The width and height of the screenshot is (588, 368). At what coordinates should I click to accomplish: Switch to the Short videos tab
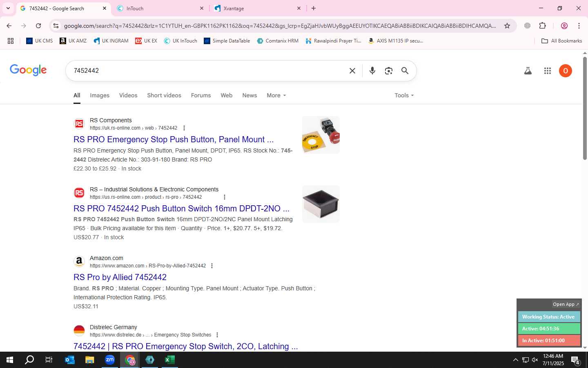[164, 95]
